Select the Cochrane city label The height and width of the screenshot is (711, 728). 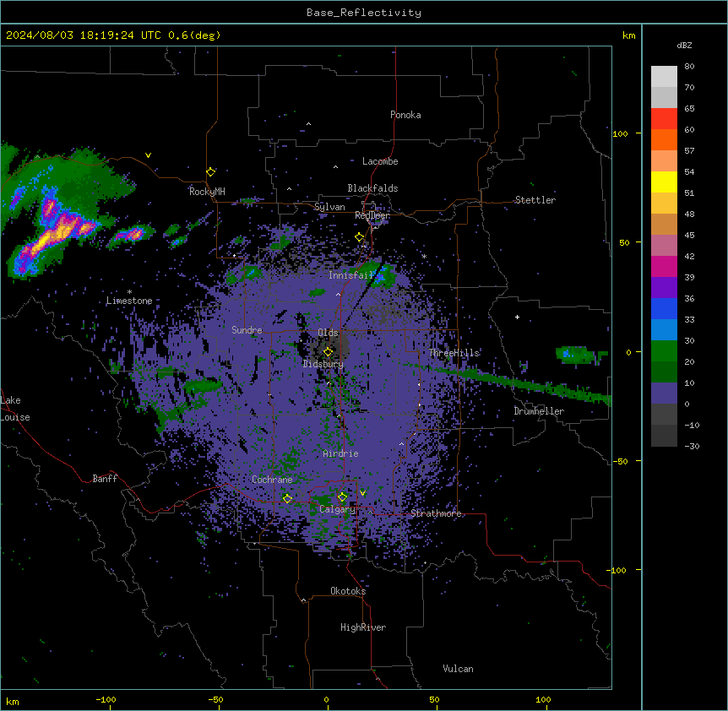[x=272, y=480]
